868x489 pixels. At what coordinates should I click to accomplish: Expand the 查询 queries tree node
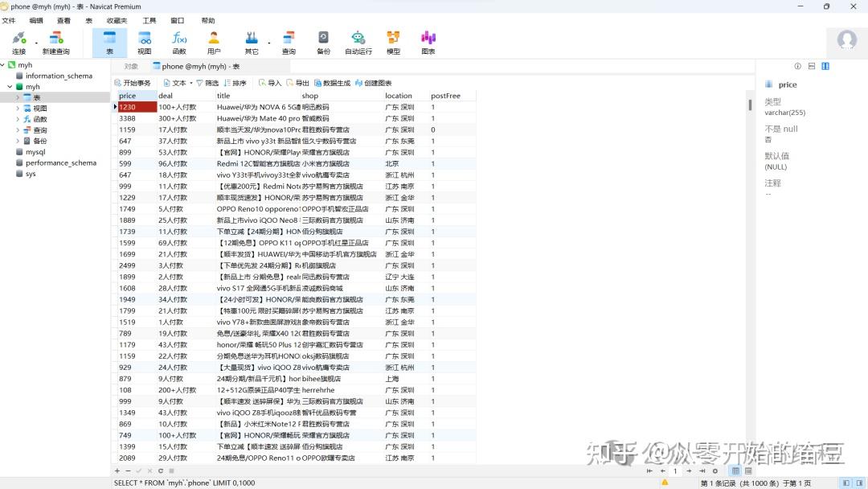click(18, 129)
